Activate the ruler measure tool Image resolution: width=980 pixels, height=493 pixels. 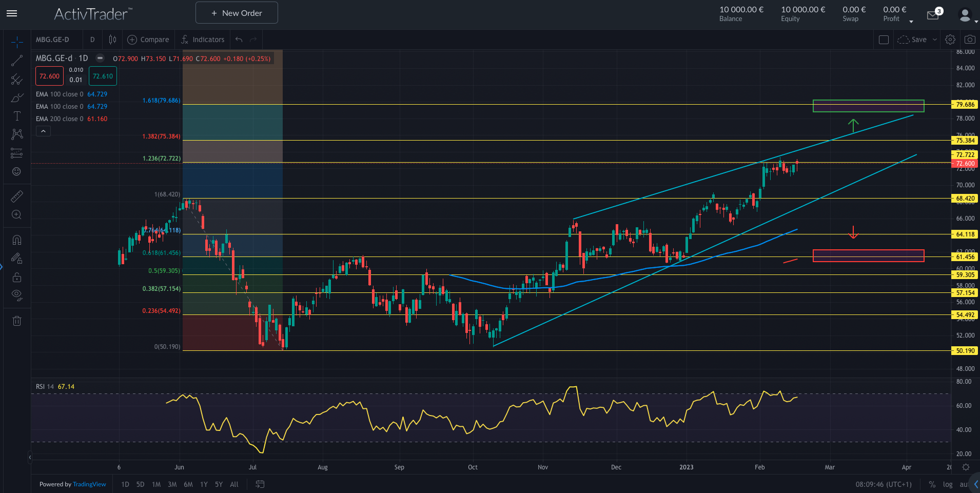click(17, 196)
